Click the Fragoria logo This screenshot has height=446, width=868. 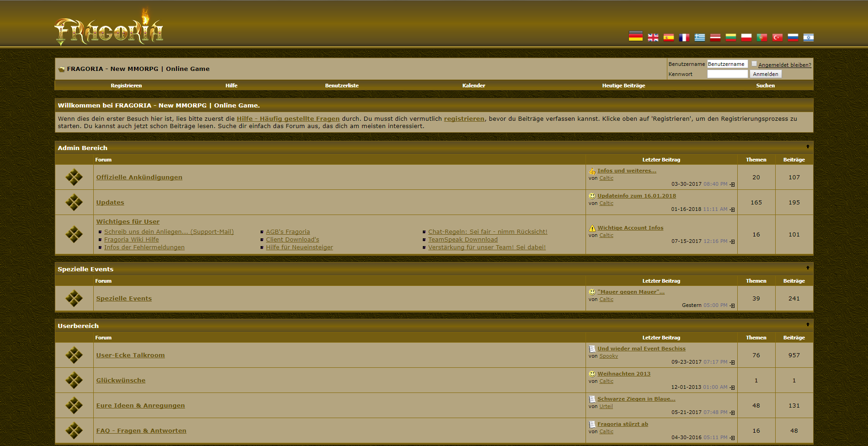coord(109,27)
